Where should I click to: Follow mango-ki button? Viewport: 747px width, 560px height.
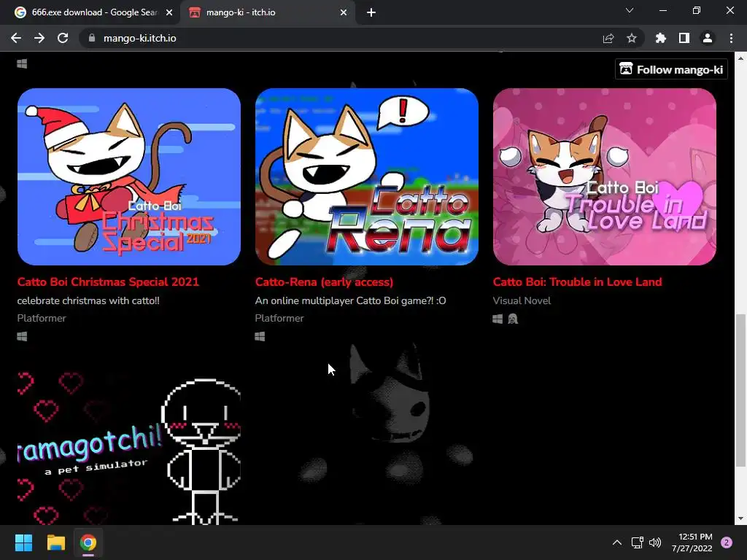(x=671, y=69)
